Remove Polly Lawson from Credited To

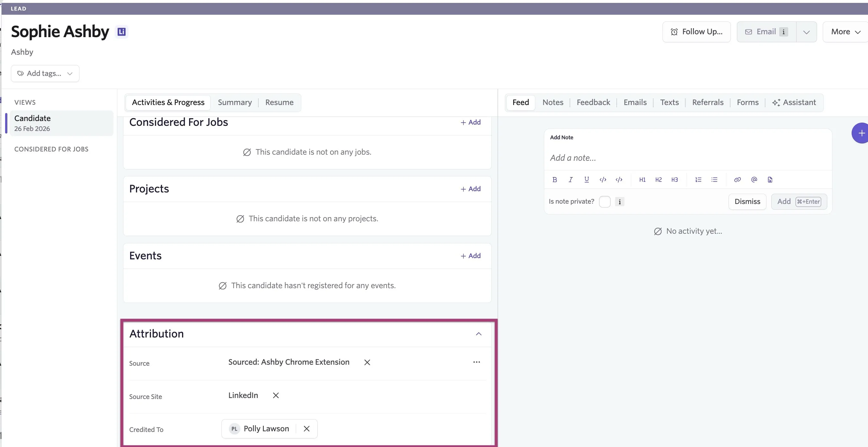point(307,428)
